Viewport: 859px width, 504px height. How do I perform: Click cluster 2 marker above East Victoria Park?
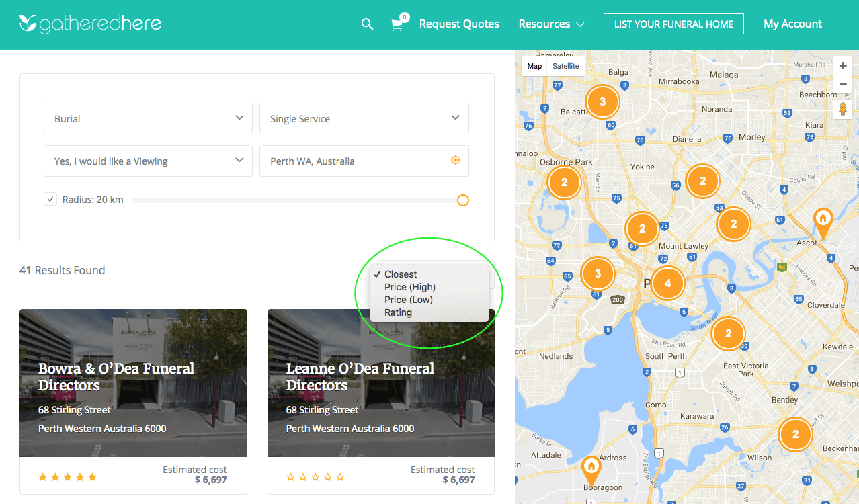pos(728,333)
